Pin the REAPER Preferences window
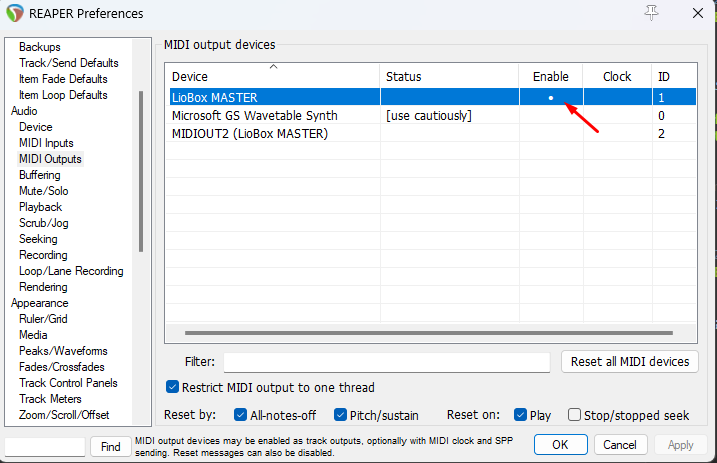This screenshot has width=717, height=463. tap(652, 13)
